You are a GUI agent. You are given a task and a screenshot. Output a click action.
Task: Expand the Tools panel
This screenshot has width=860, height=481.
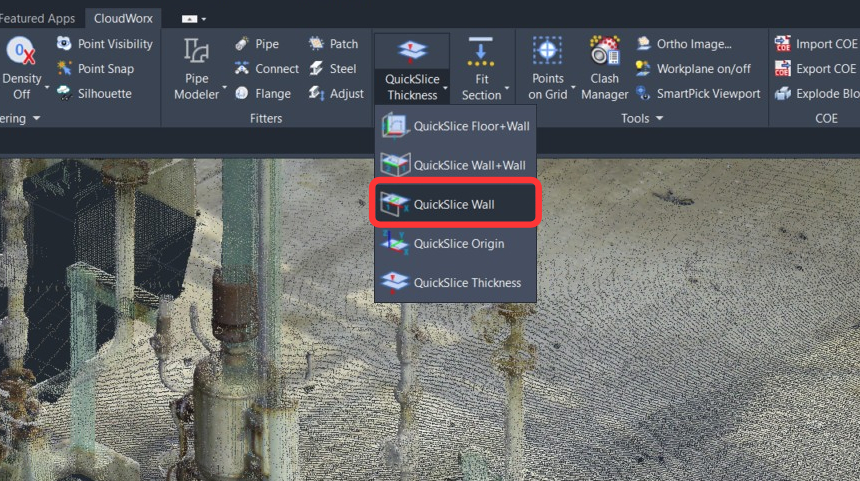(642, 118)
